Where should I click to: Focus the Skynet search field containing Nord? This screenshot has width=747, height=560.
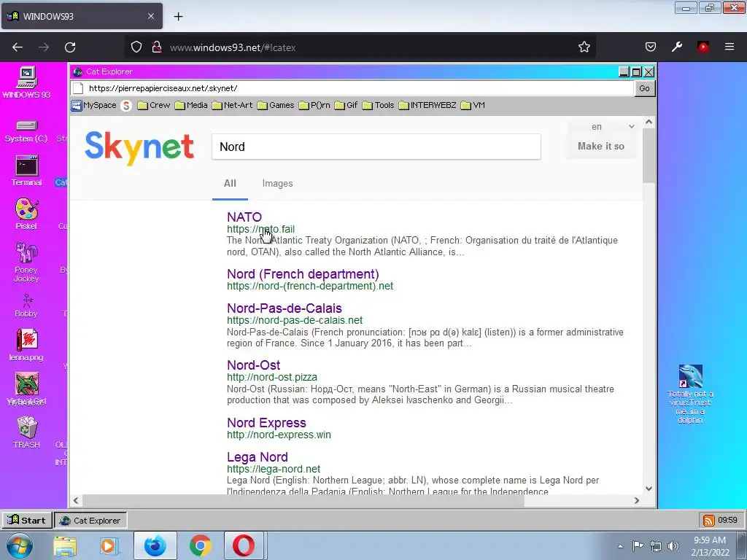pos(376,147)
